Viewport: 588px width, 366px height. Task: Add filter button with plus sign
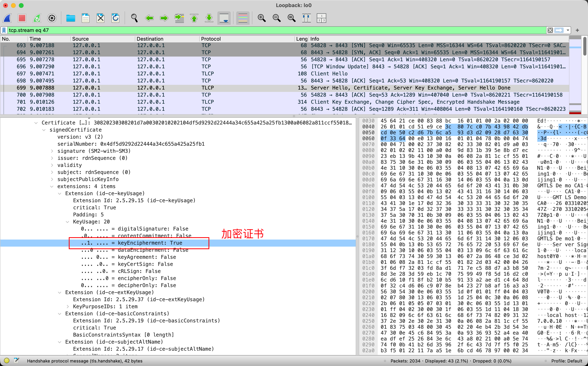[x=577, y=30]
